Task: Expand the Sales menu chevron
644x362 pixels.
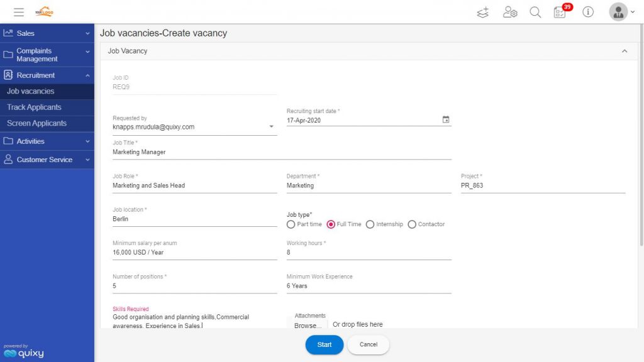Action: tap(87, 33)
